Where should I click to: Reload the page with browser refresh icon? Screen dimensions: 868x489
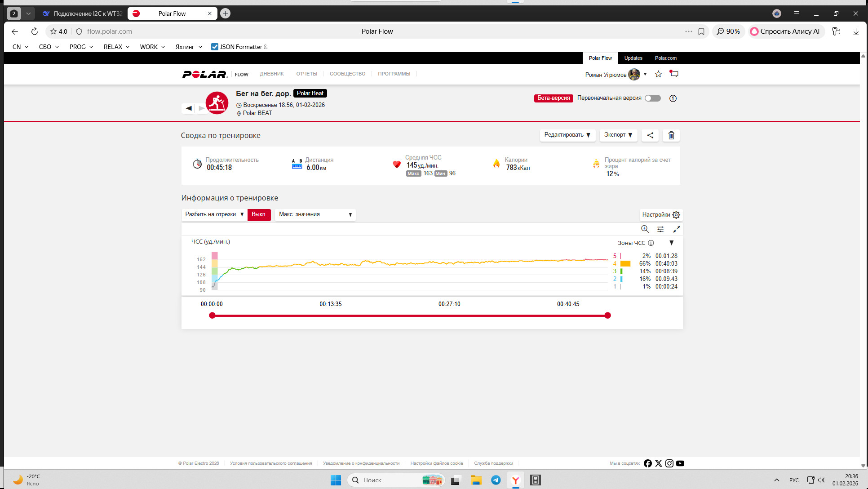(x=34, y=31)
